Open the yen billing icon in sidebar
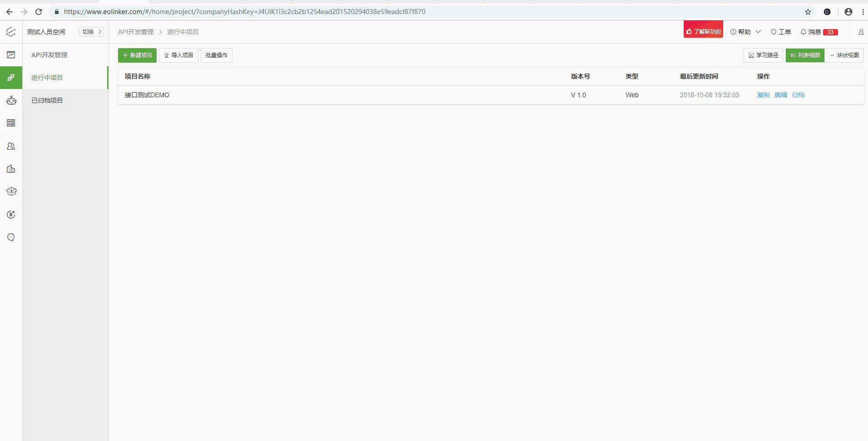The height and width of the screenshot is (441, 868). tap(11, 214)
